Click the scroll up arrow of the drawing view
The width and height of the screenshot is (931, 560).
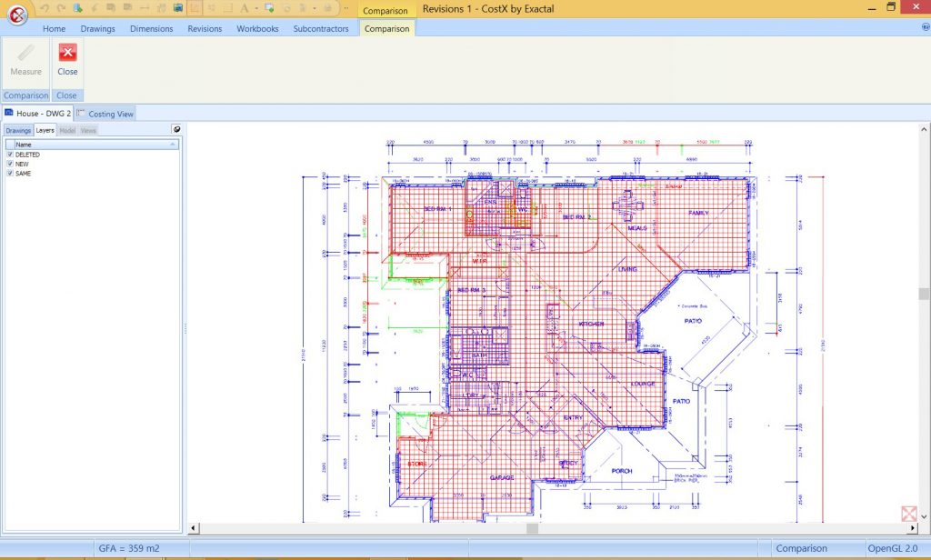pos(924,129)
